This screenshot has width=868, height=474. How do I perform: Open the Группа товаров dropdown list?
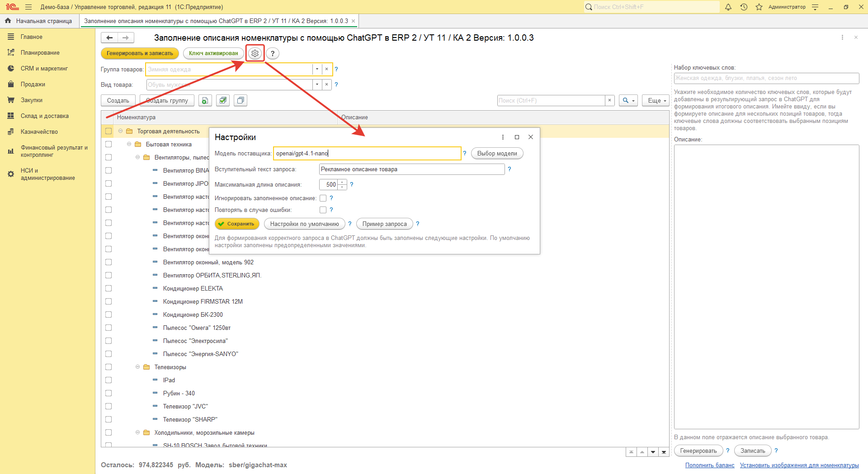[317, 69]
